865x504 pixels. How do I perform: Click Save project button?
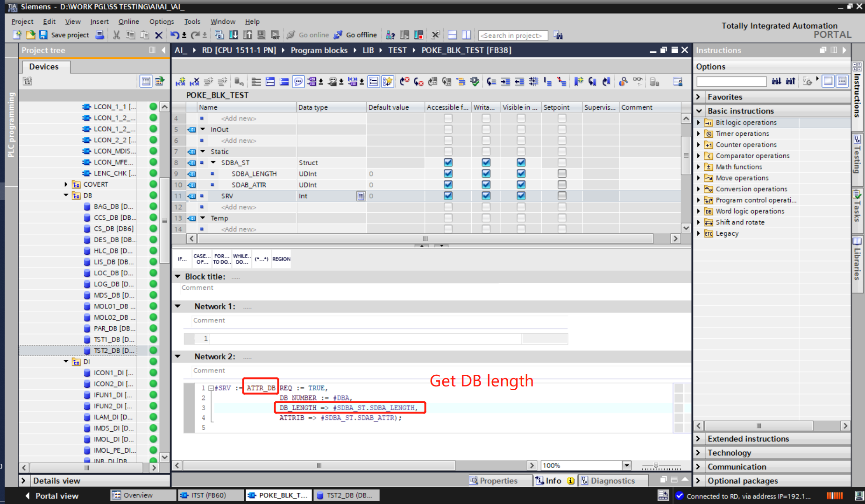click(64, 35)
